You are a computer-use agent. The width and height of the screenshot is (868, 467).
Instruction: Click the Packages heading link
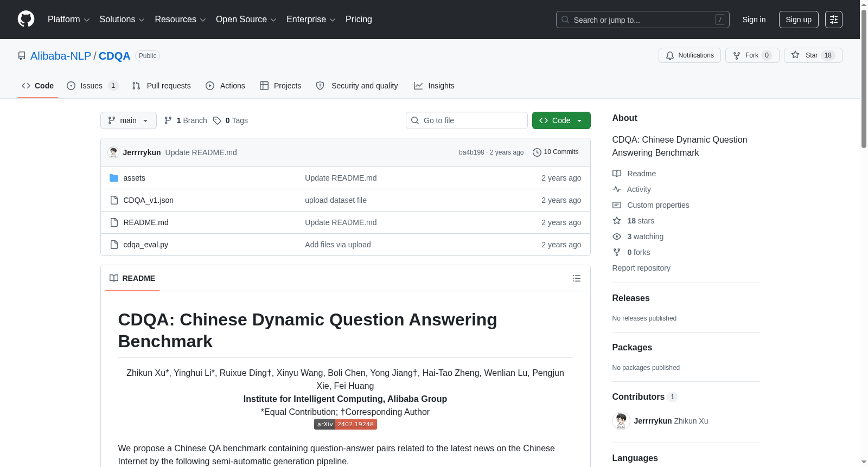tap(632, 348)
